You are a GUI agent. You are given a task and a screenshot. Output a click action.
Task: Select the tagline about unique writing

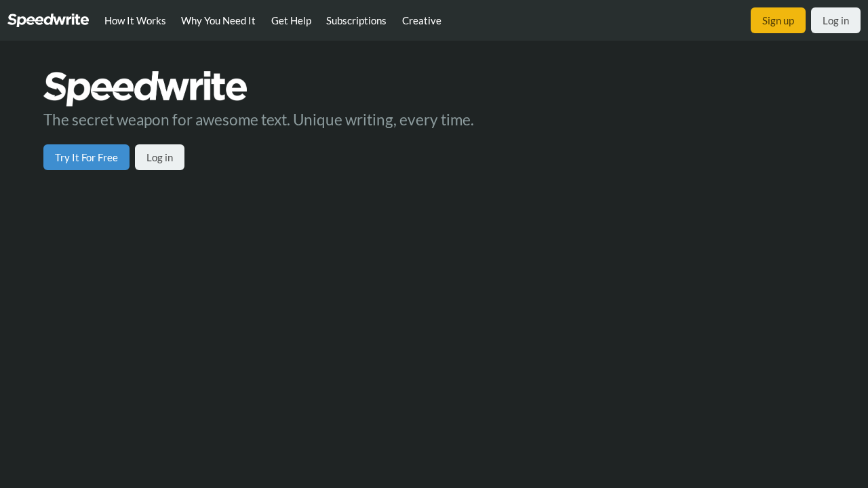point(258,119)
